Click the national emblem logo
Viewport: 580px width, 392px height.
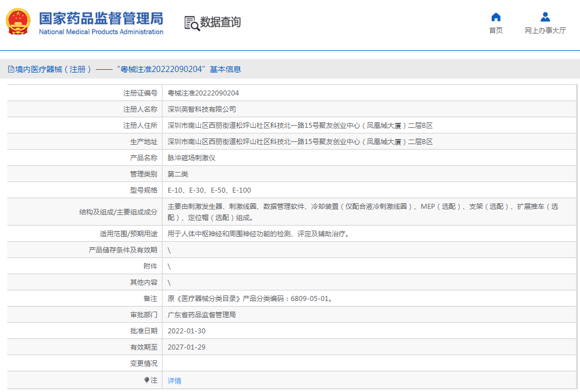18,21
